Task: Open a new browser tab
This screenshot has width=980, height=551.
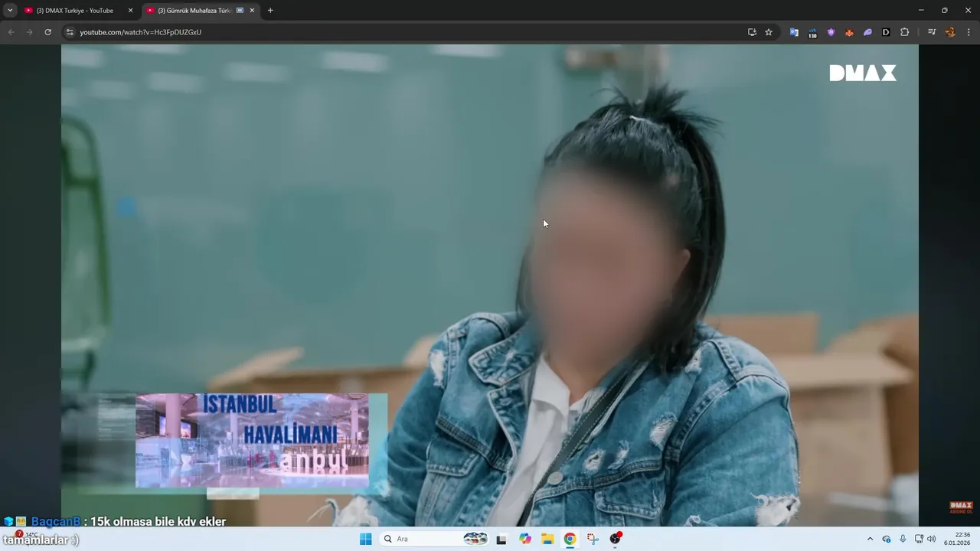Action: pos(270,11)
